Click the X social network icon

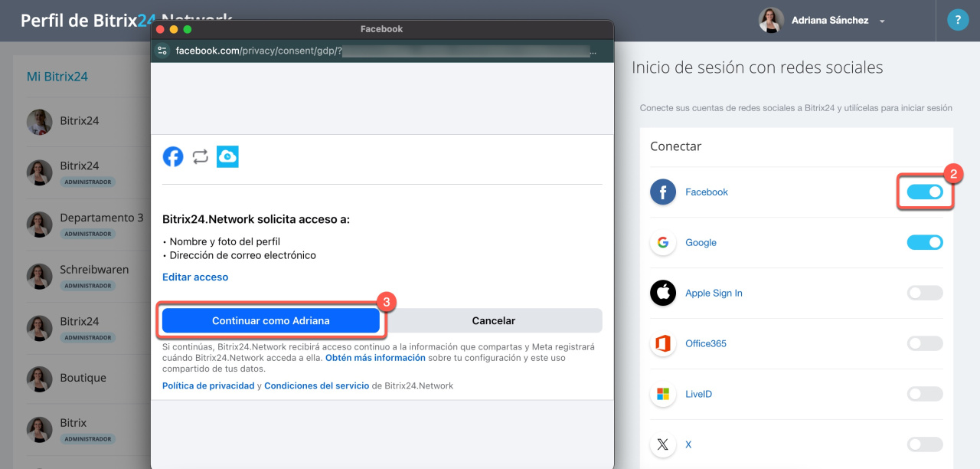[x=663, y=444]
